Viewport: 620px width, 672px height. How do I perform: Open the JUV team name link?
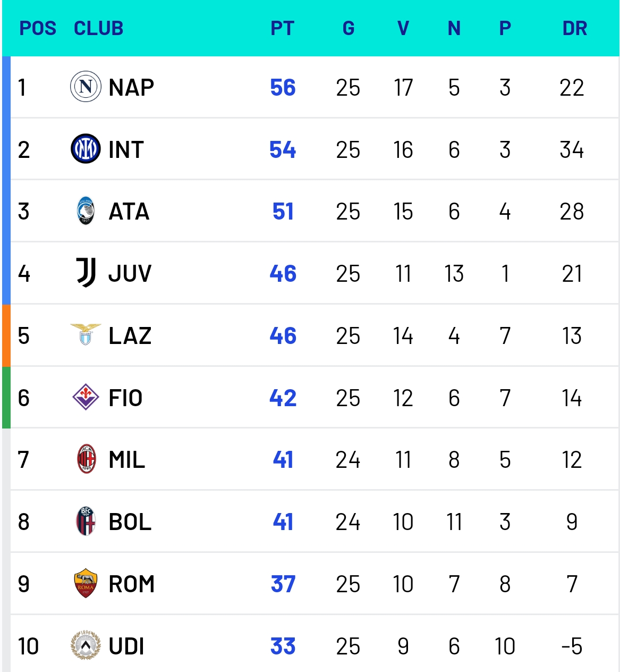130,273
